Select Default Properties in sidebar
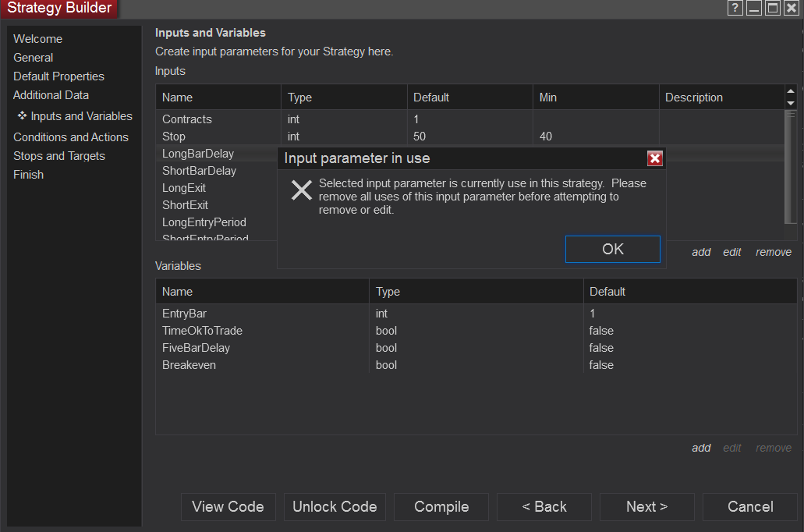This screenshot has width=804, height=532. point(58,76)
